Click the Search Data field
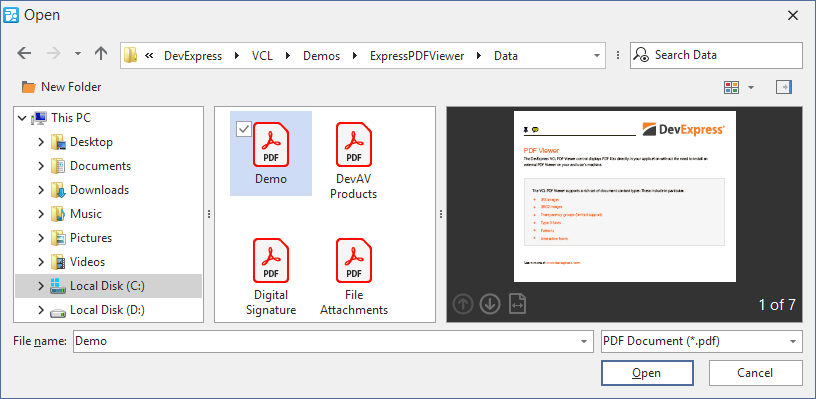This screenshot has width=816, height=399. point(716,55)
